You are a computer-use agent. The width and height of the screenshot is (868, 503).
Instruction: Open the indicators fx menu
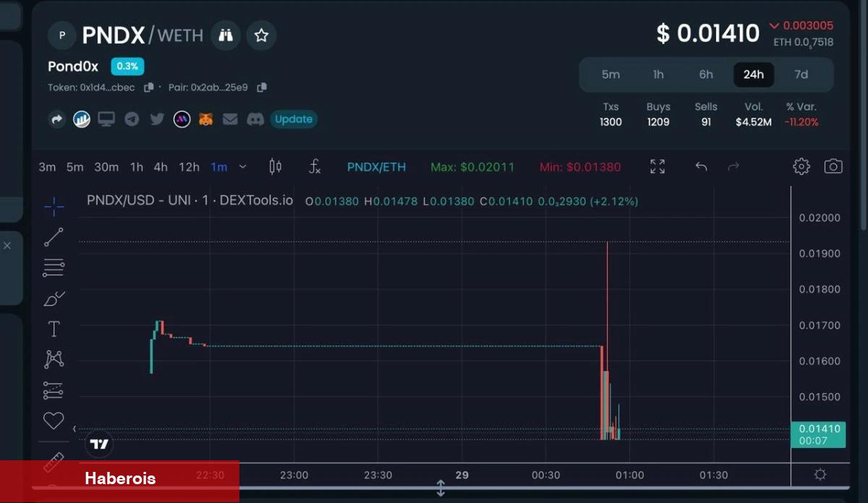[315, 166]
